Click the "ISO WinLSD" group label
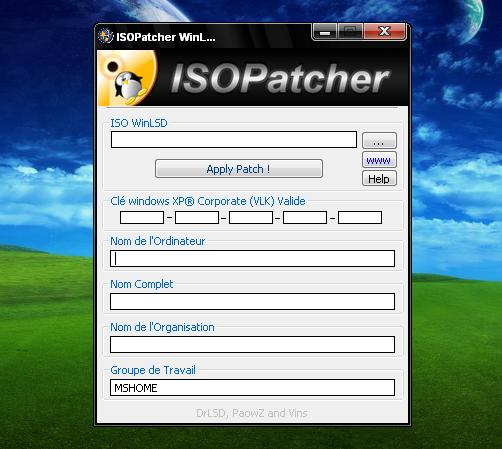 (x=139, y=123)
